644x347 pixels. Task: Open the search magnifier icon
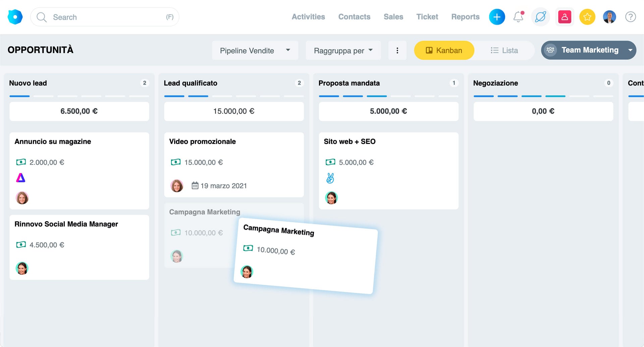point(41,17)
